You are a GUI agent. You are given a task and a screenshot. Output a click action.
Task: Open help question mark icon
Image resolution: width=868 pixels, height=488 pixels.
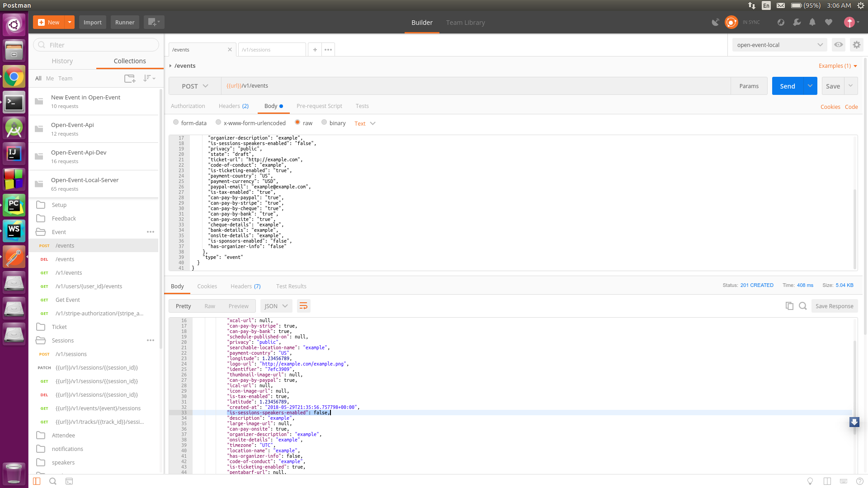pyautogui.click(x=859, y=481)
